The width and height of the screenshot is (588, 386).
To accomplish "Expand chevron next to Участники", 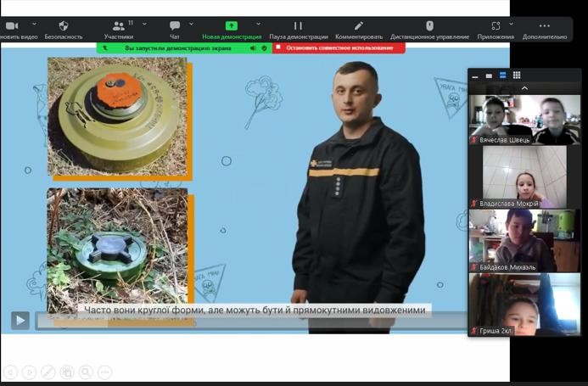I will (144, 24).
